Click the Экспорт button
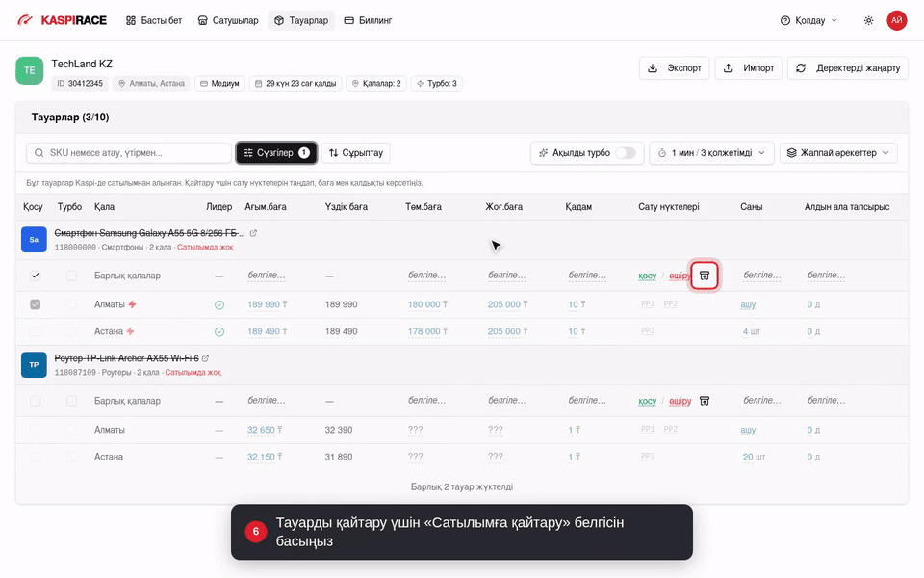The image size is (924, 578). point(674,68)
